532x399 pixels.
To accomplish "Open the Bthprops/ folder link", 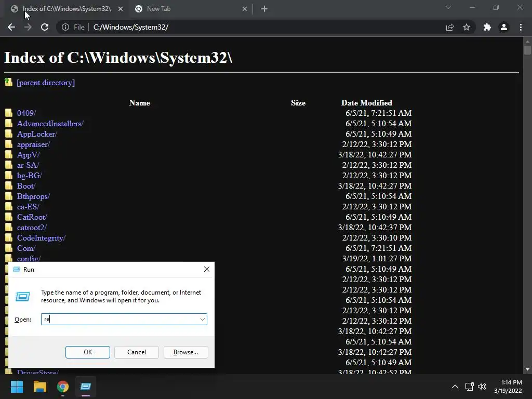I will click(x=34, y=196).
